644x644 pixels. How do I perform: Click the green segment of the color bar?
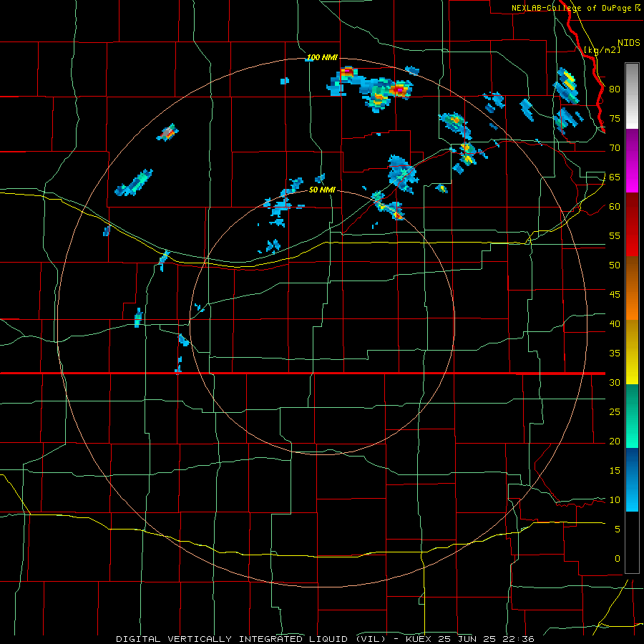pos(632,416)
